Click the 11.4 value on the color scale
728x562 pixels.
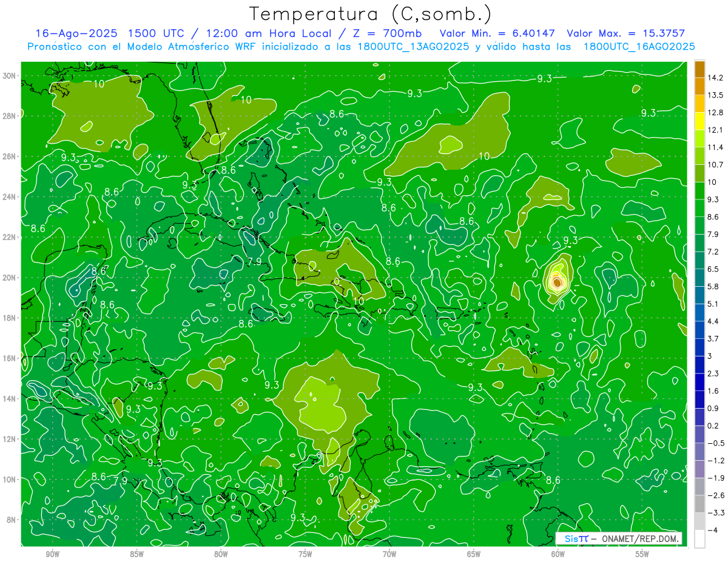(x=715, y=147)
